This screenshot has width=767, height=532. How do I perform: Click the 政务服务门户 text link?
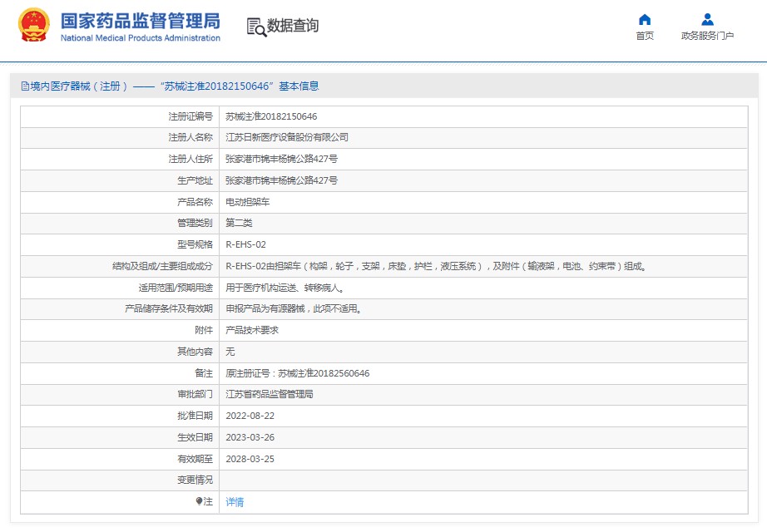(707, 36)
